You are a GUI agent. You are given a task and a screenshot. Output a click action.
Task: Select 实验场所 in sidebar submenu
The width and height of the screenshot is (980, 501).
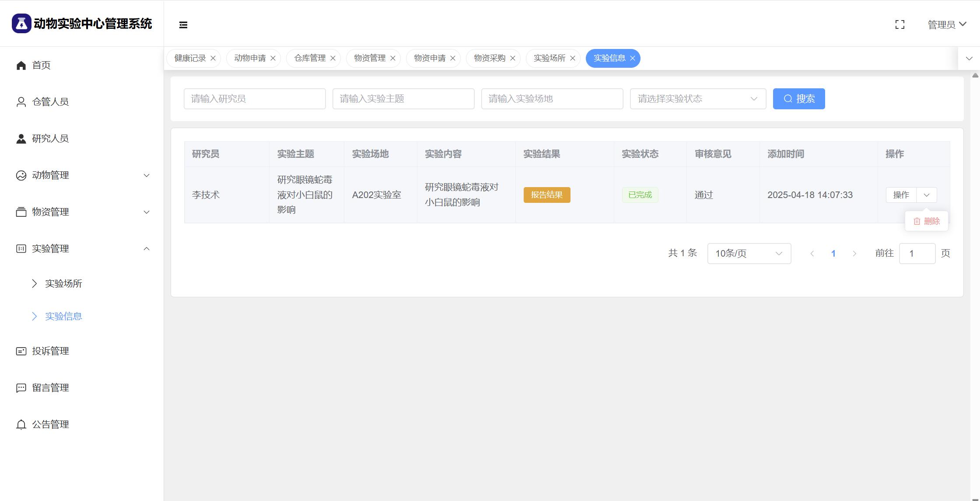(x=63, y=284)
